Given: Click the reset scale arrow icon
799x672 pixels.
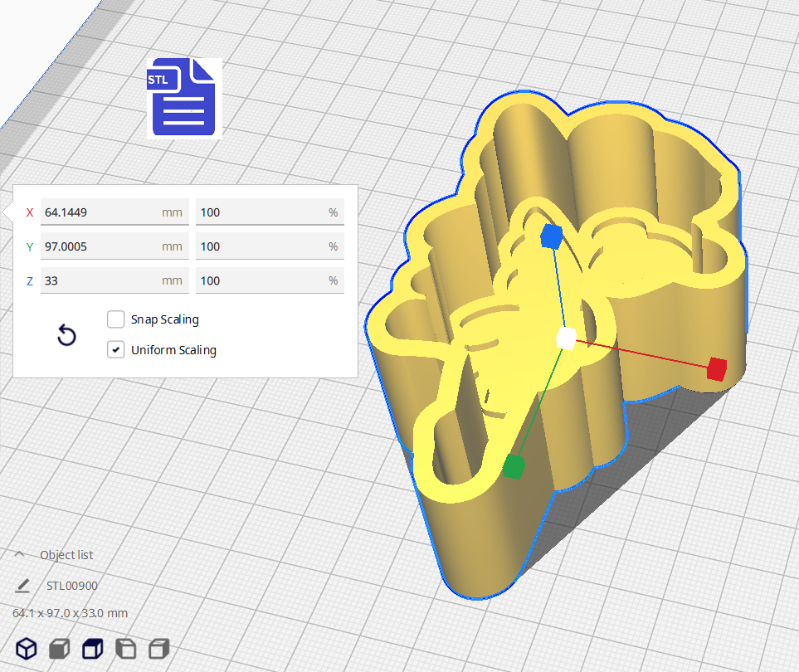Looking at the screenshot, I should (x=66, y=336).
